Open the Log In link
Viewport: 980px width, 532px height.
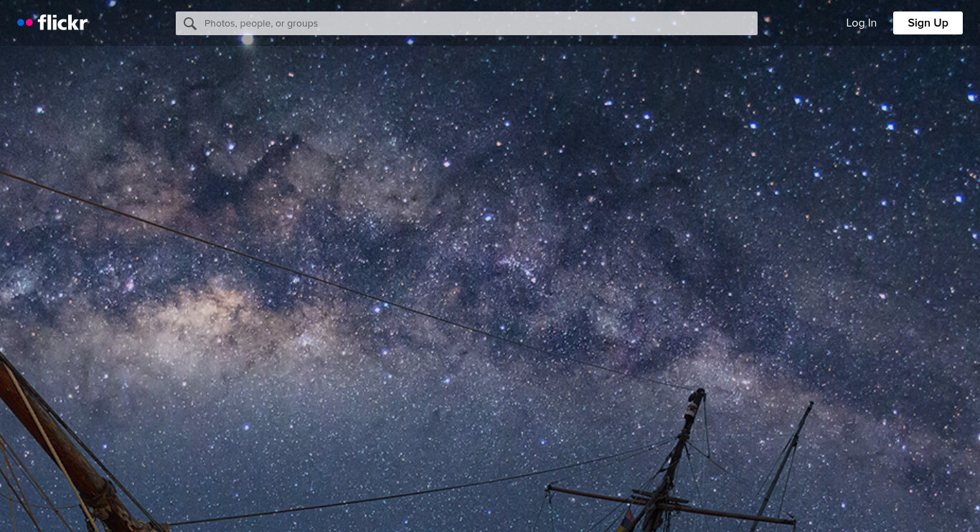(x=861, y=23)
